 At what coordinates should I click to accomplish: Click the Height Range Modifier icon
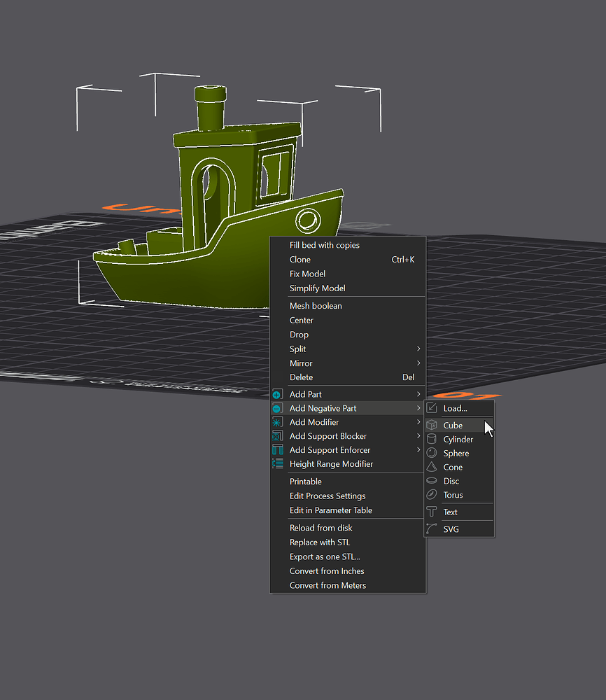(x=277, y=463)
